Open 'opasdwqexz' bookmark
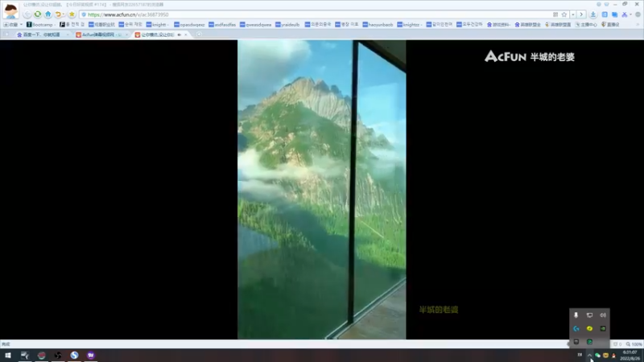 tap(189, 25)
